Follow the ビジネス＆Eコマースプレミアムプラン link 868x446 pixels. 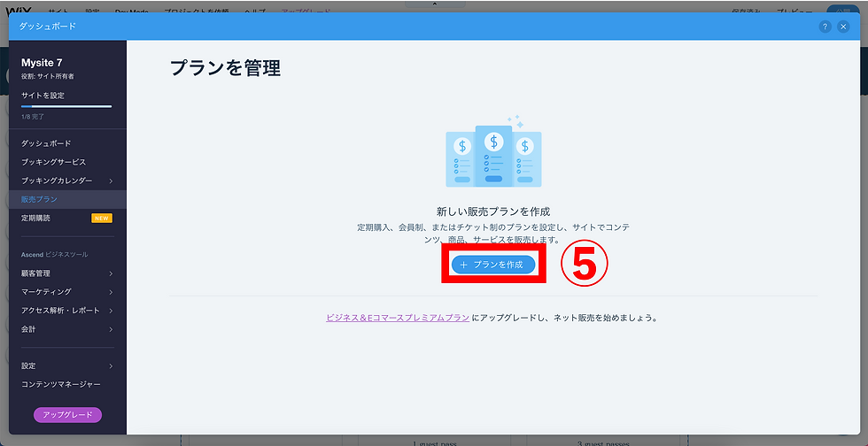tap(398, 319)
